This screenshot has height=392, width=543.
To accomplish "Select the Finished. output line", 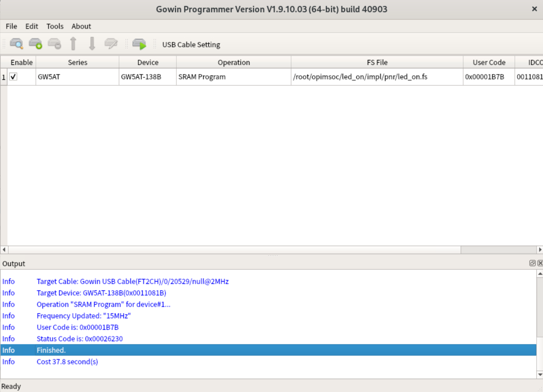I will (268, 350).
